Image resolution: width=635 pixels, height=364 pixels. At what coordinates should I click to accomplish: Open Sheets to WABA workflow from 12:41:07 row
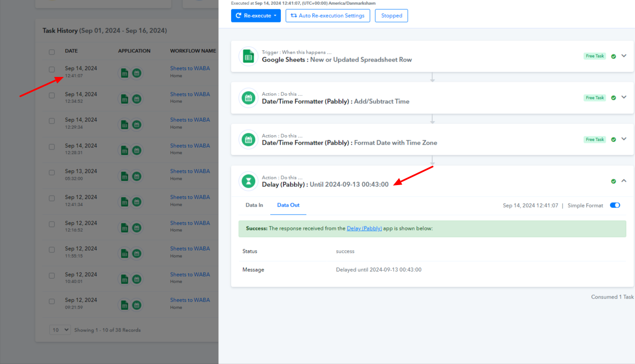tap(190, 69)
